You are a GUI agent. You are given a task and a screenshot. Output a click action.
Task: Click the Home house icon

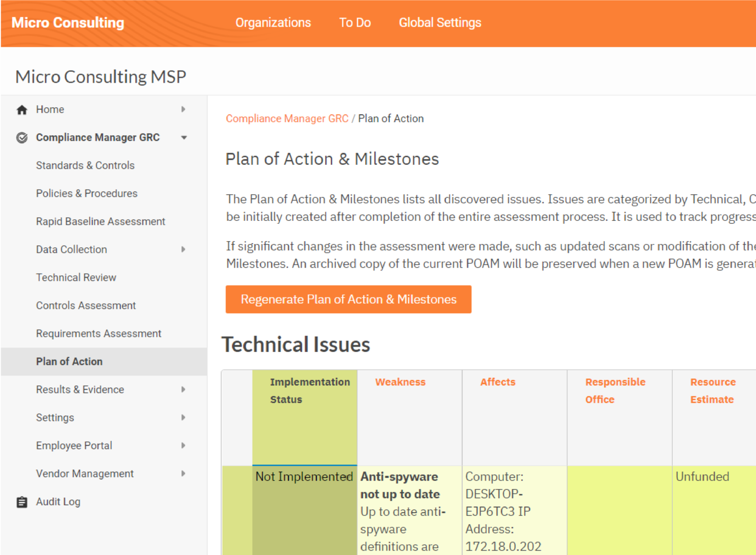[x=22, y=109]
